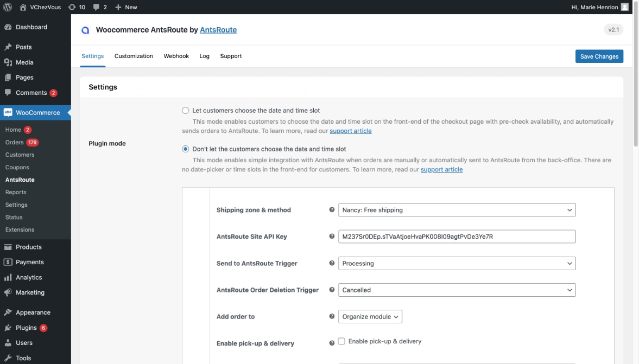Select 'Let customers choose the date and time slot'
639x364 pixels.
(x=186, y=110)
